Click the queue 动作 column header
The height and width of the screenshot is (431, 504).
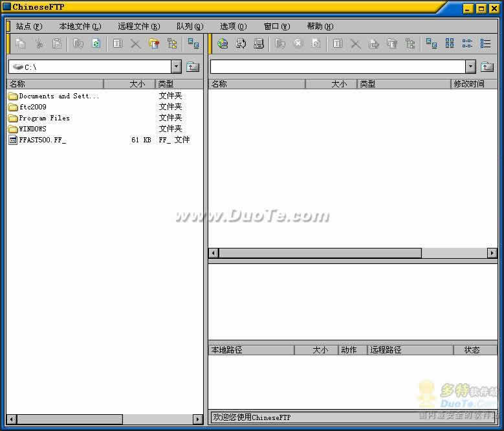353,349
